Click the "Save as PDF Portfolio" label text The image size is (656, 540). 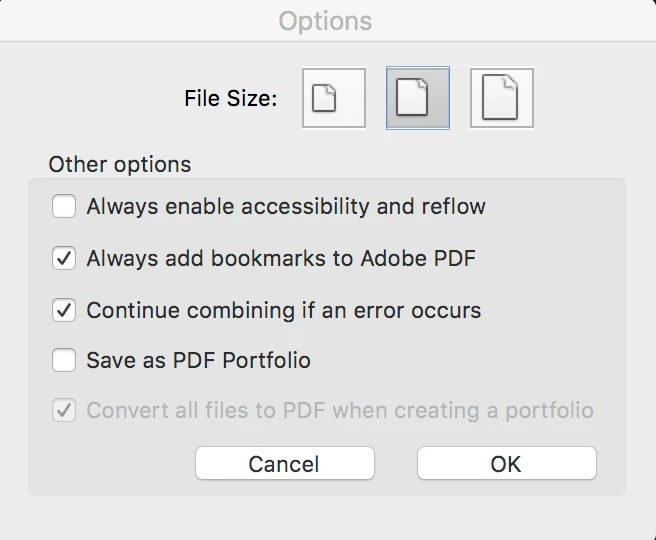[x=199, y=360]
